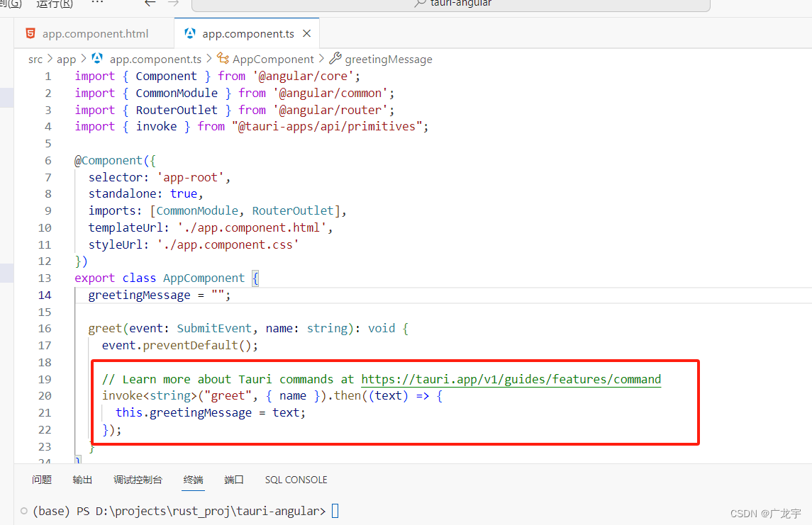Click the AppComponent class symbol icon

coord(223,59)
